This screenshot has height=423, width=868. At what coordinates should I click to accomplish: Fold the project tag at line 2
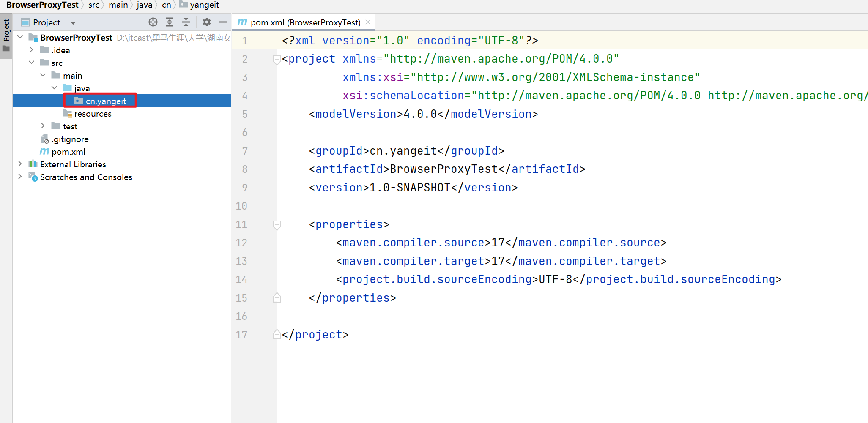277,59
